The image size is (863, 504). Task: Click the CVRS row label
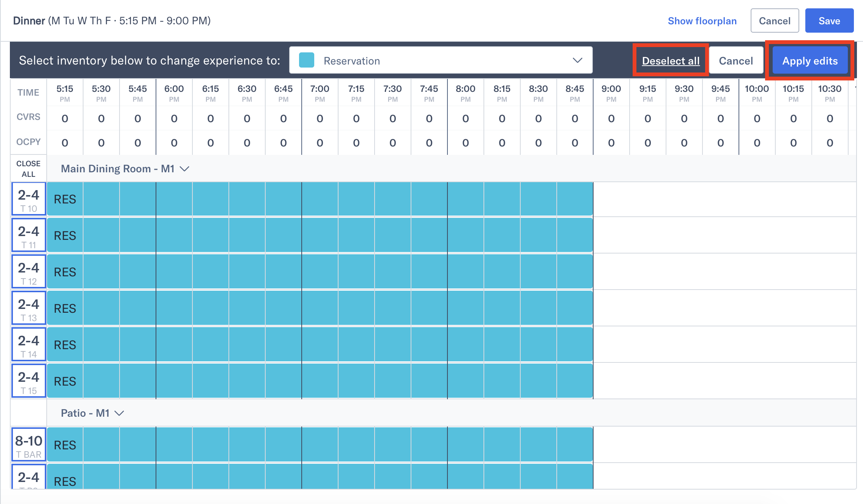28,117
